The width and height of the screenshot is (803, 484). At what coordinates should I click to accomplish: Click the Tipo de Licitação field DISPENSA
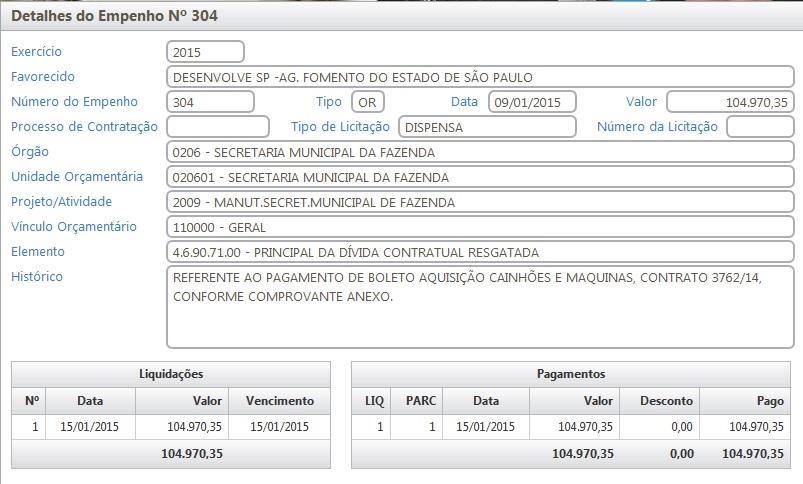pos(487,127)
